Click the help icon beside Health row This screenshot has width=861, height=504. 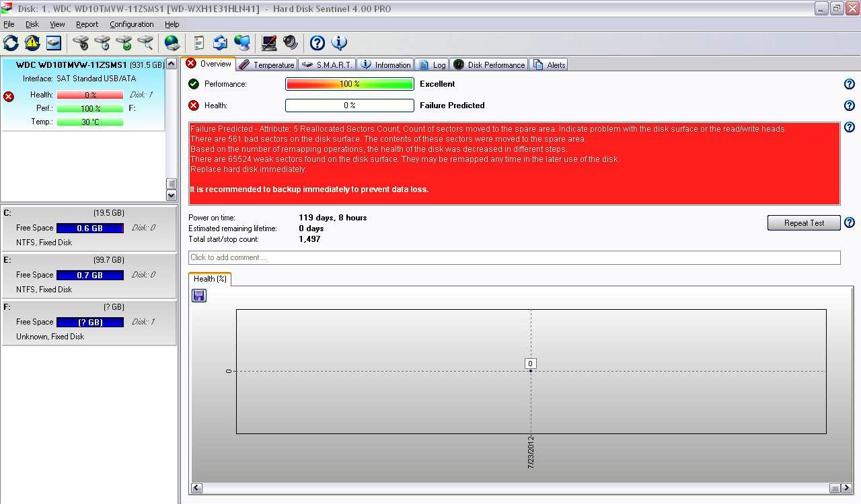coord(849,106)
